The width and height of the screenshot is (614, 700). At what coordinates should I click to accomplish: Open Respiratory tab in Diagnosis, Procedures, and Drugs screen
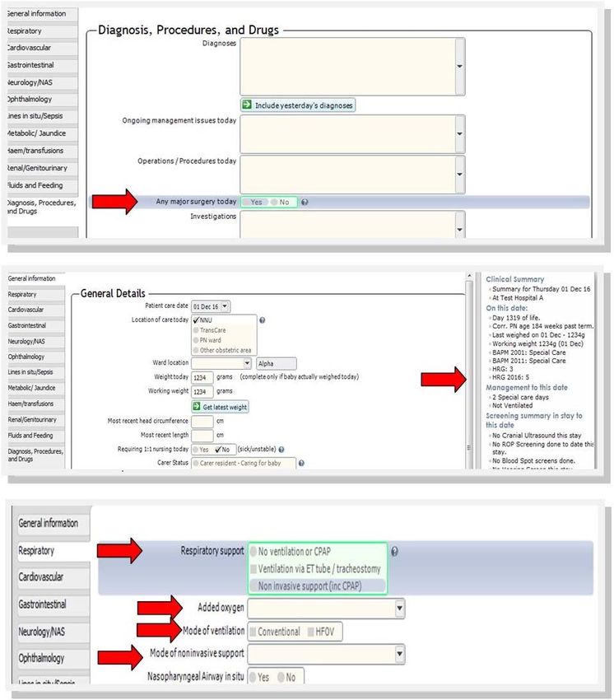43,31
